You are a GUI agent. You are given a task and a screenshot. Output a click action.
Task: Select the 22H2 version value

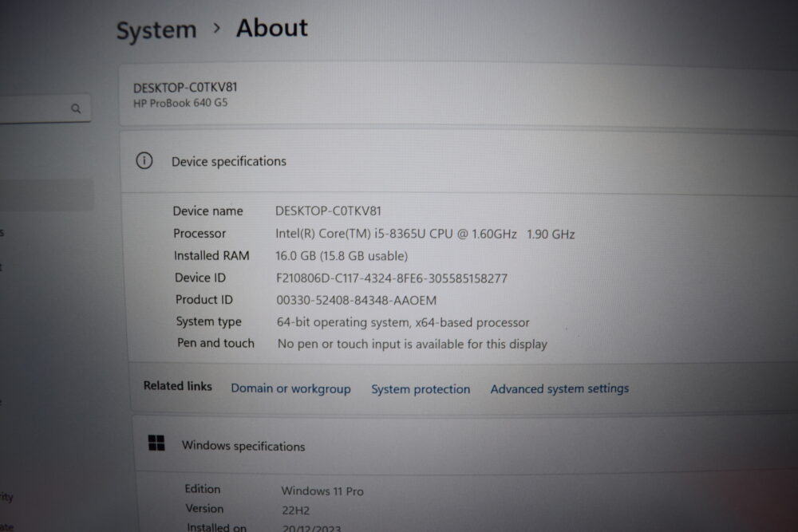296,510
